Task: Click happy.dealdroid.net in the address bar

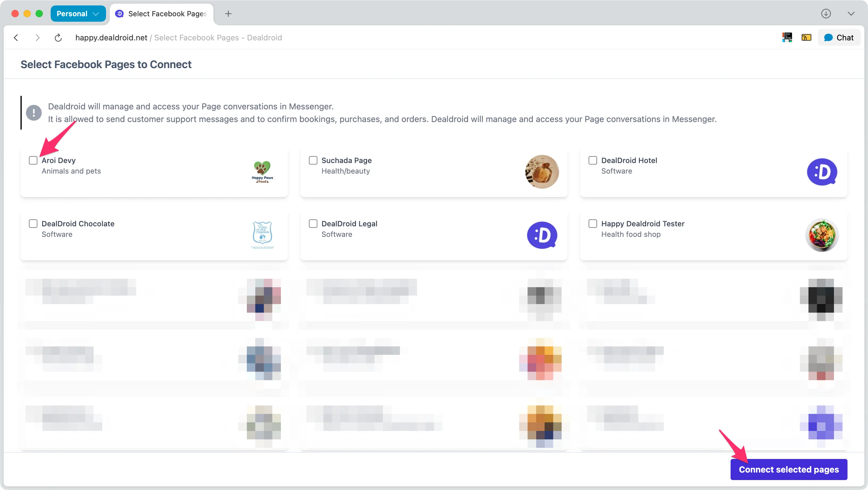Action: (111, 37)
